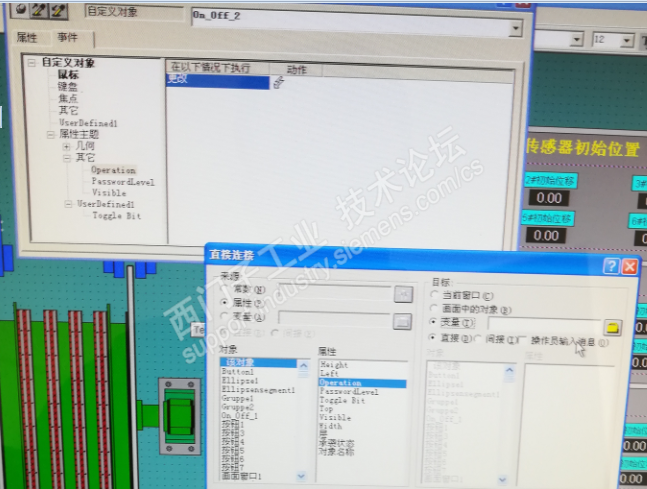Select 鼠标 in the event tree
The height and width of the screenshot is (489, 647).
point(68,75)
